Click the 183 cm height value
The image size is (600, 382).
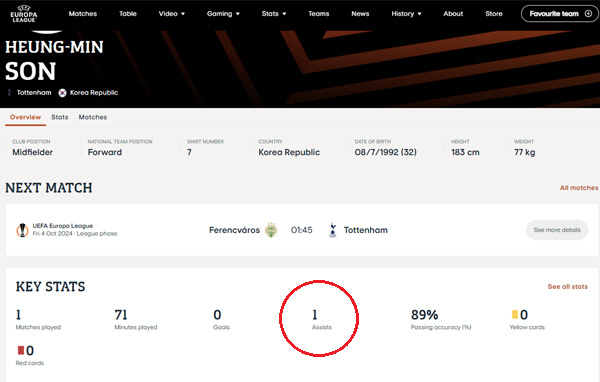pos(465,152)
